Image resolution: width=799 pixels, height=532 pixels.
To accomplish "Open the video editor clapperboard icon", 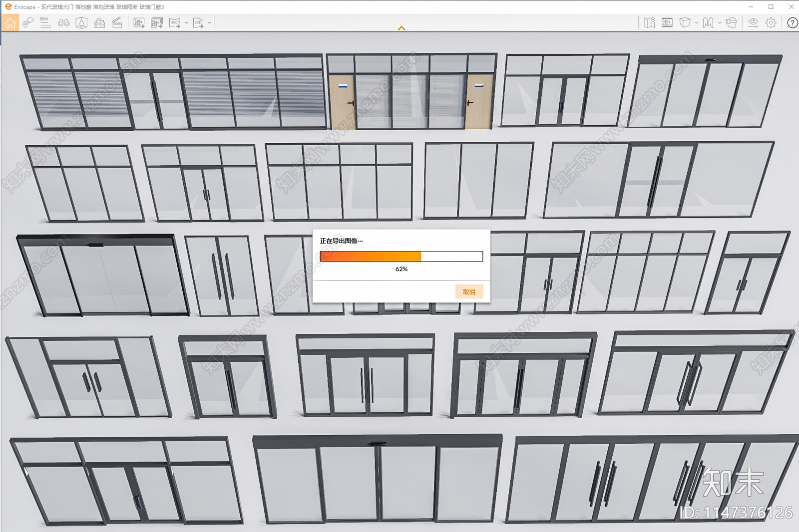I will point(117,23).
